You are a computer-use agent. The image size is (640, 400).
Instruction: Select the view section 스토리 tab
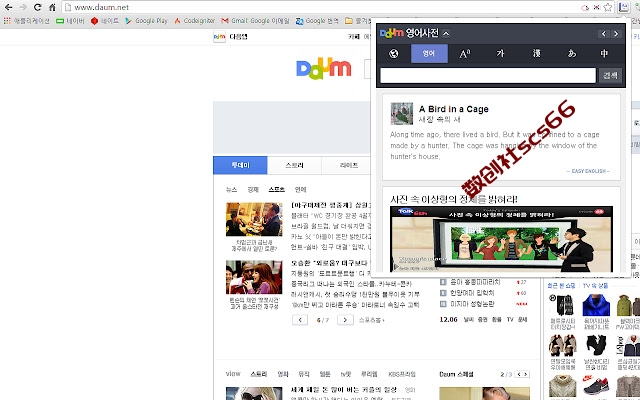(259, 374)
